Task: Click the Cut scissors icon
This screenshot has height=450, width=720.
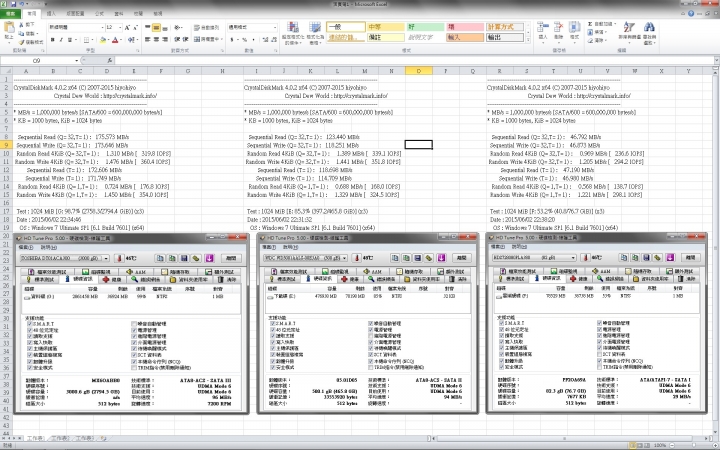Action: [x=21, y=24]
